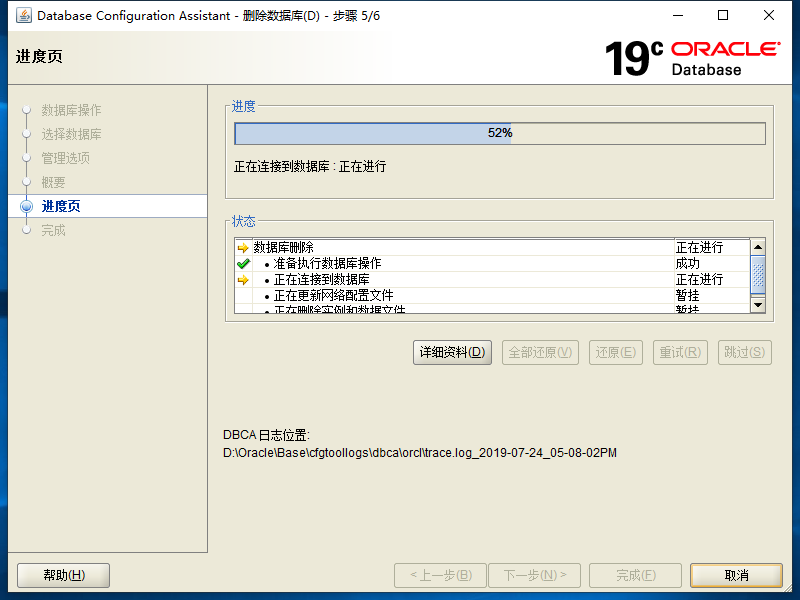The width and height of the screenshot is (800, 600).
Task: Click the step circle beside 概要
Action: [x=27, y=182]
